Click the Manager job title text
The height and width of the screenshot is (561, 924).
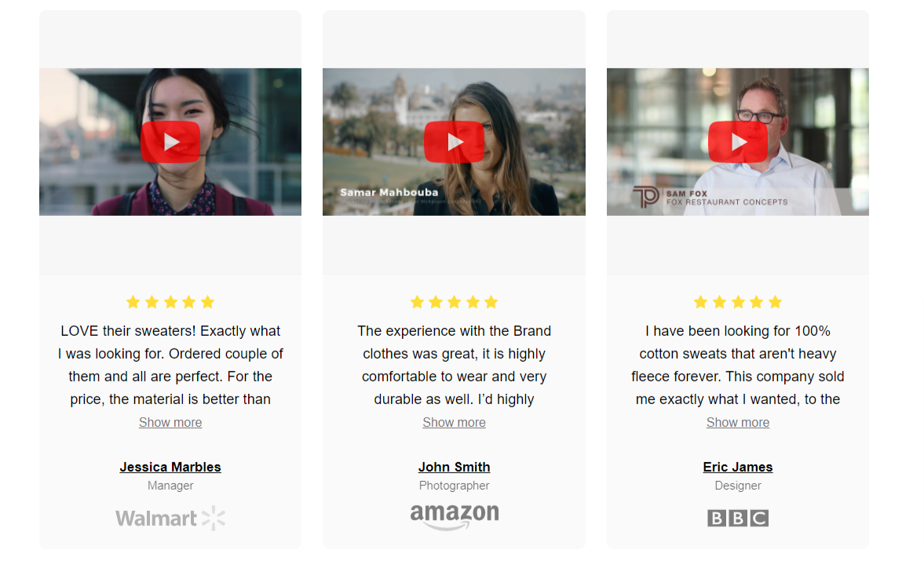[170, 486]
